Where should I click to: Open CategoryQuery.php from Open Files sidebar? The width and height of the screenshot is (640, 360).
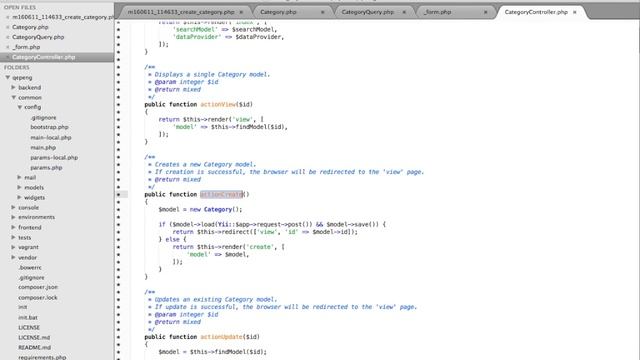(x=38, y=37)
